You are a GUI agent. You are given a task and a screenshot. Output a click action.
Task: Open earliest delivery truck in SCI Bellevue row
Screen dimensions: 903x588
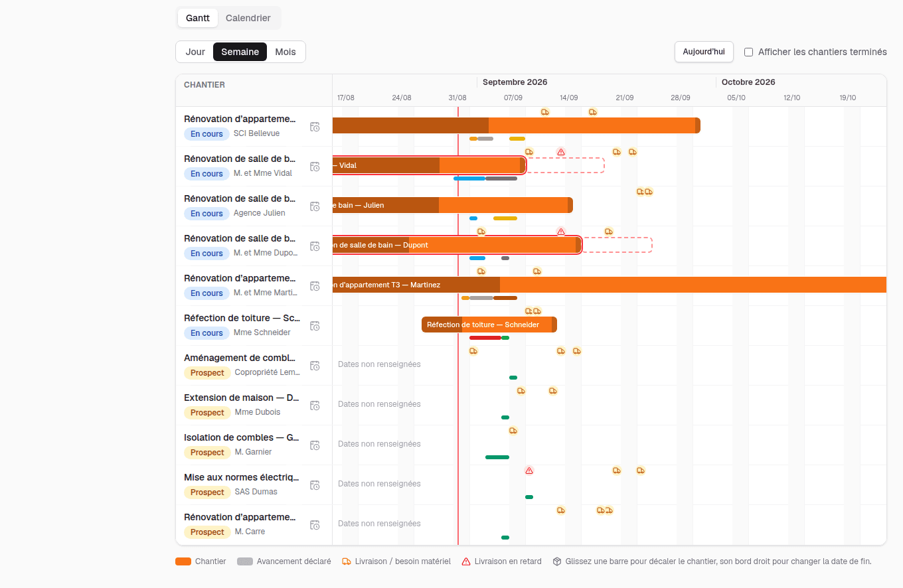[x=545, y=112]
